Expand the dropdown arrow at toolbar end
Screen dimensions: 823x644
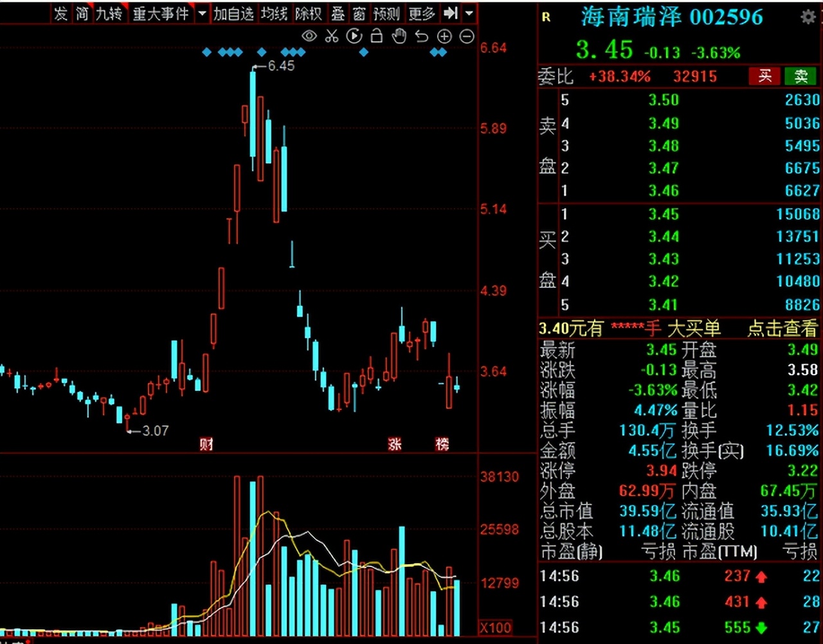[x=469, y=13]
